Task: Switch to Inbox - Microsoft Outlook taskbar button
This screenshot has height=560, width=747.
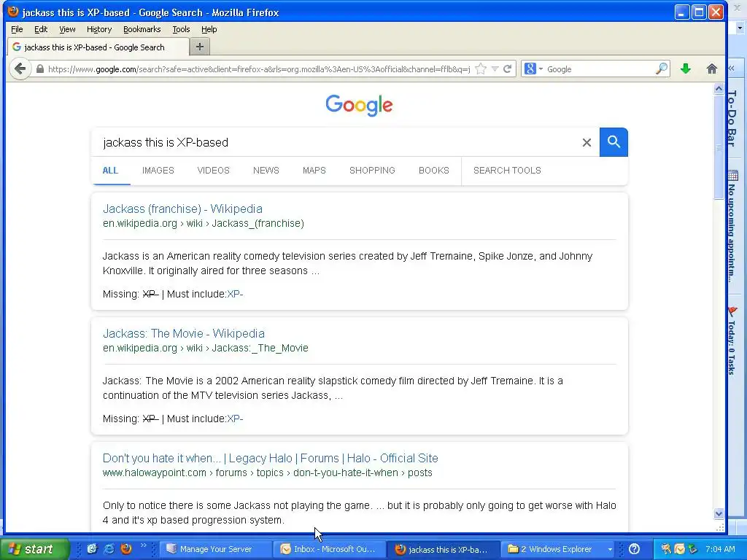Action: [328, 549]
